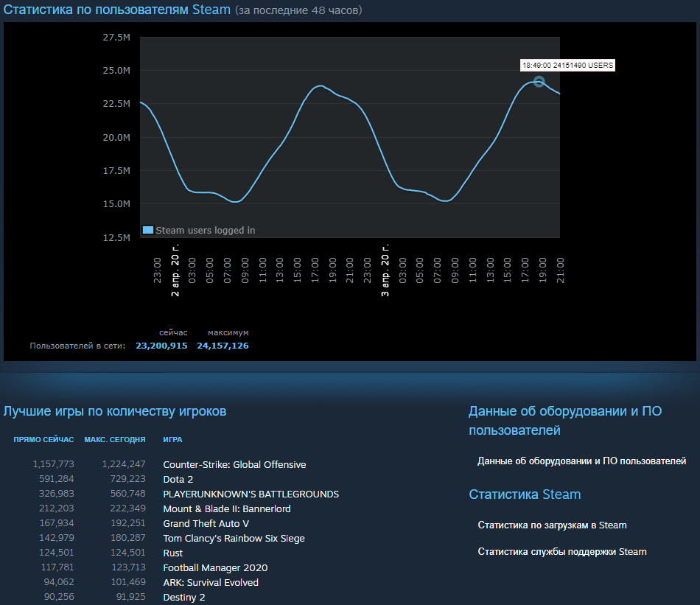Open the Dota 2 statistics entry
This screenshot has height=605, width=700.
click(x=178, y=479)
